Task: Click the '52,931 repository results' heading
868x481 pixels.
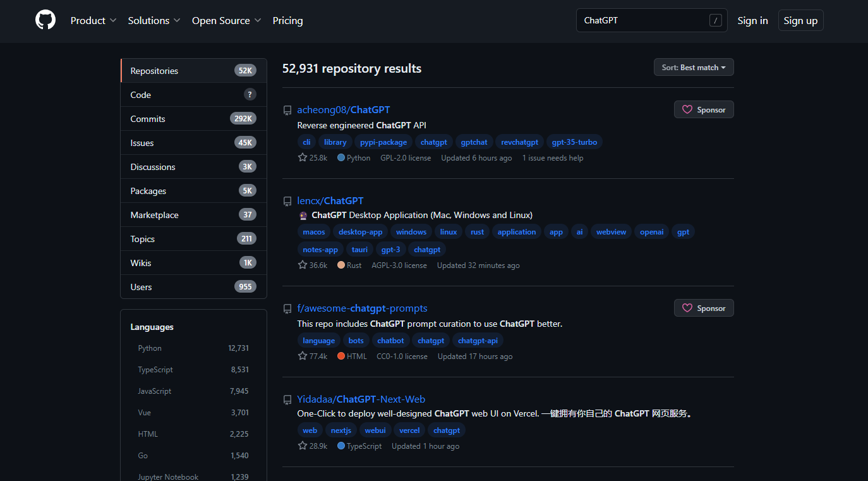Action: pos(352,68)
